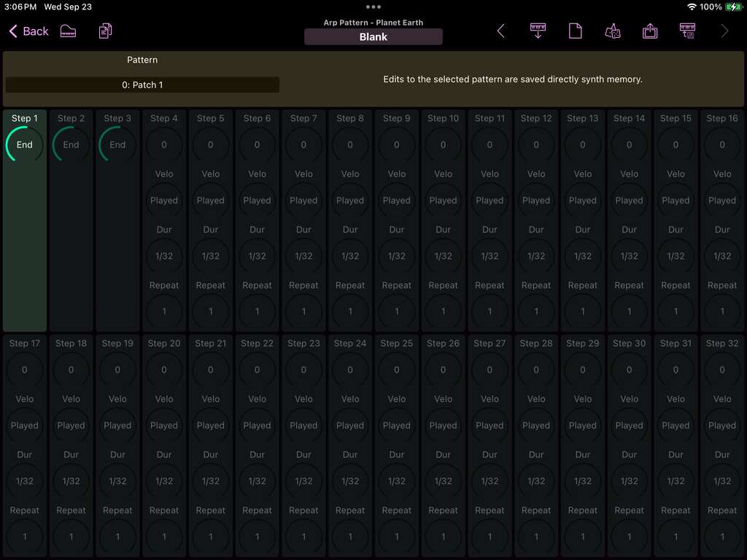Select the Step 25 note value knob
Screen dimensions: 747x560
(x=396, y=370)
